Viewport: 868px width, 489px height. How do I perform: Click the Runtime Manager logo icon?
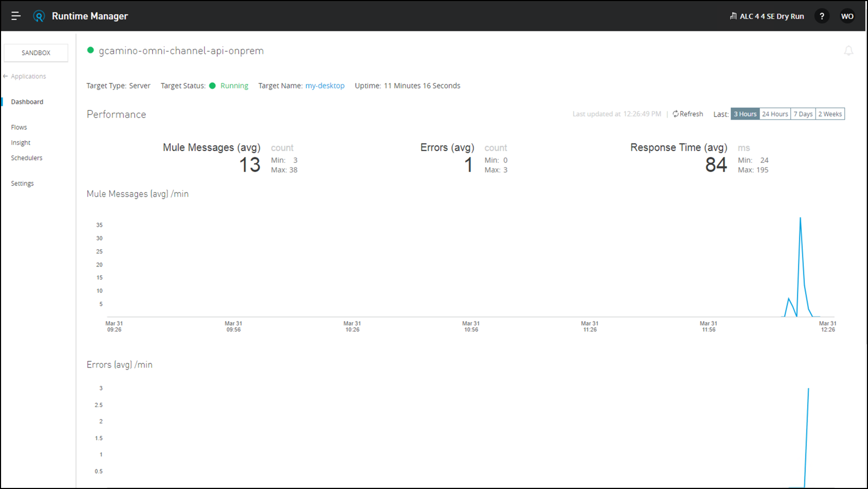(x=39, y=16)
